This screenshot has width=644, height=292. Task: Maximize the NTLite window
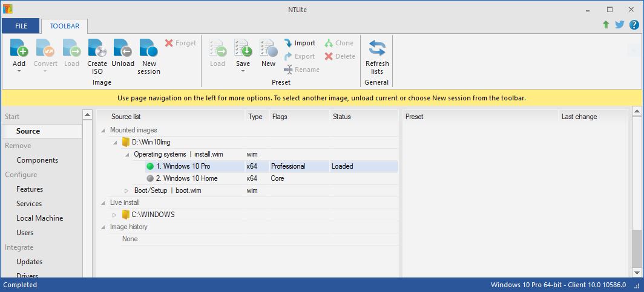coord(610,10)
